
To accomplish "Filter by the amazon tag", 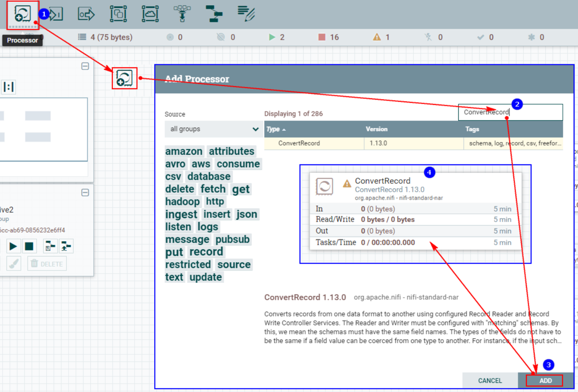I will click(x=184, y=151).
